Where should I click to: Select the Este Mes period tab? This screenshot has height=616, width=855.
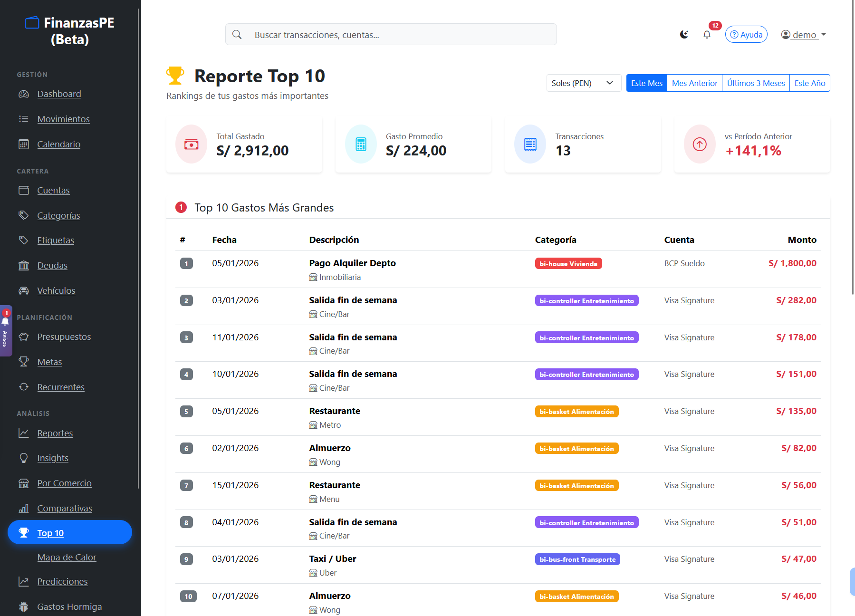(647, 83)
